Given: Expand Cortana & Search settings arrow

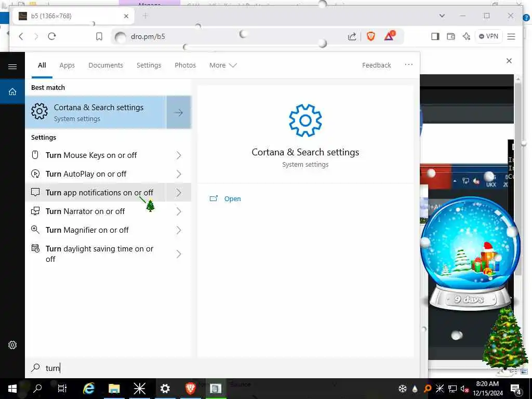Looking at the screenshot, I should (x=179, y=112).
